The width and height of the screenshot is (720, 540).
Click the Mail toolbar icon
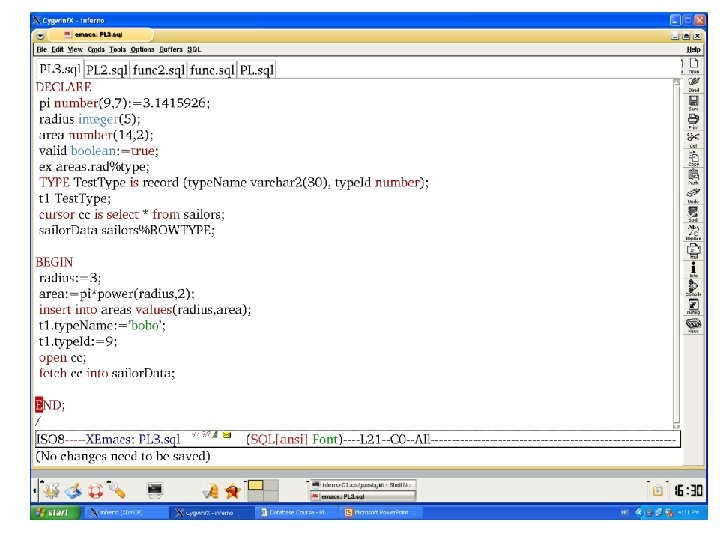(693, 251)
